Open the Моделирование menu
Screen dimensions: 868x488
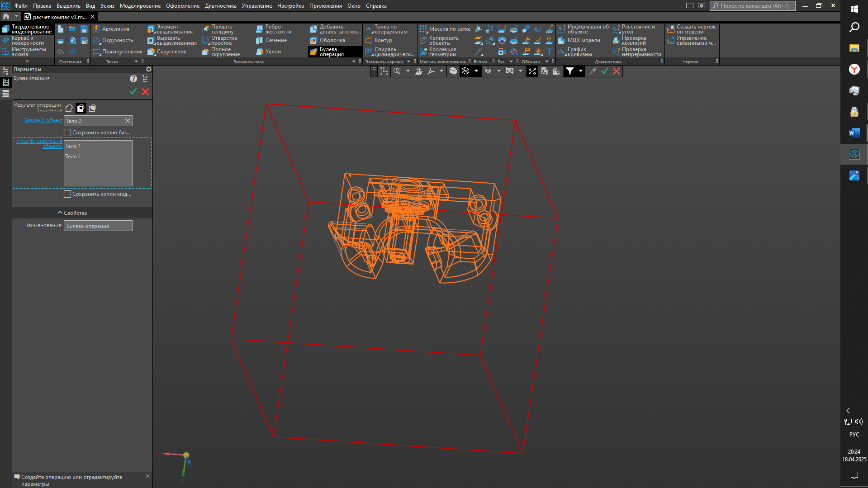tap(140, 6)
